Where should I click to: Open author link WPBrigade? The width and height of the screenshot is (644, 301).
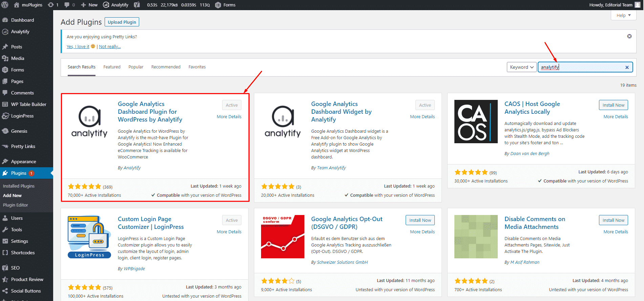134,268
